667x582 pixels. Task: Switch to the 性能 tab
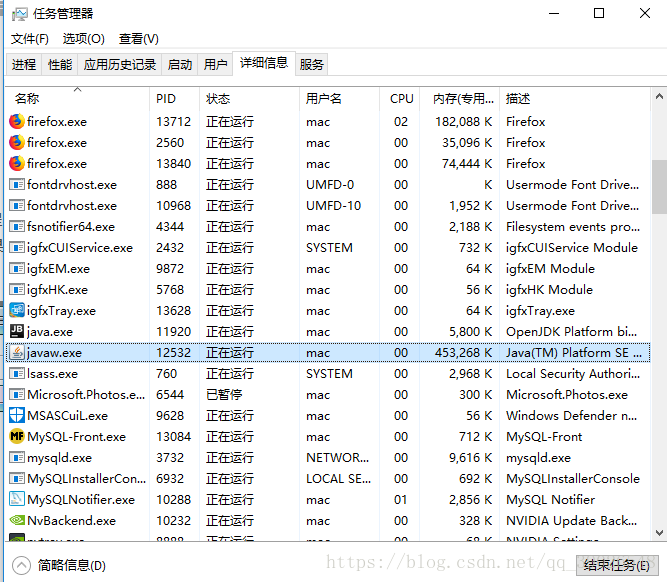[60, 65]
